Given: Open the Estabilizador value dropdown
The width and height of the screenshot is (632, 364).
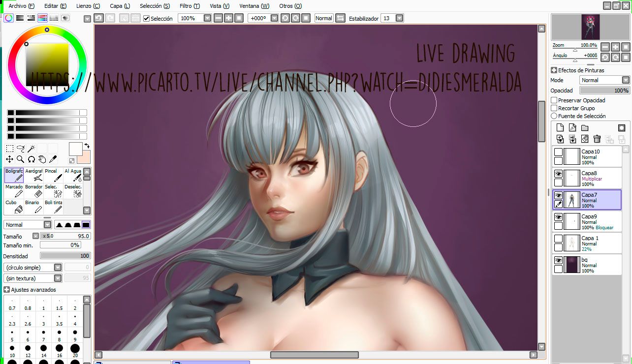Looking at the screenshot, I should pos(399,18).
